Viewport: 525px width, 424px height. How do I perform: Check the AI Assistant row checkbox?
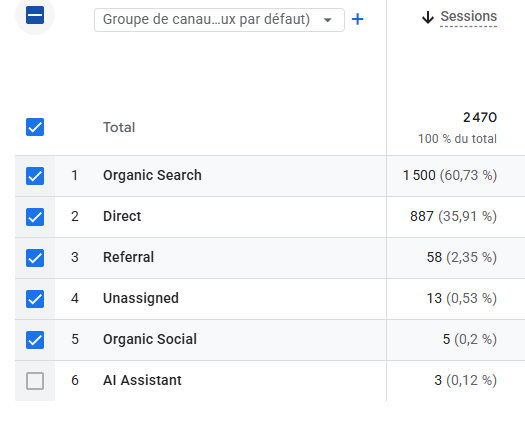tap(35, 381)
